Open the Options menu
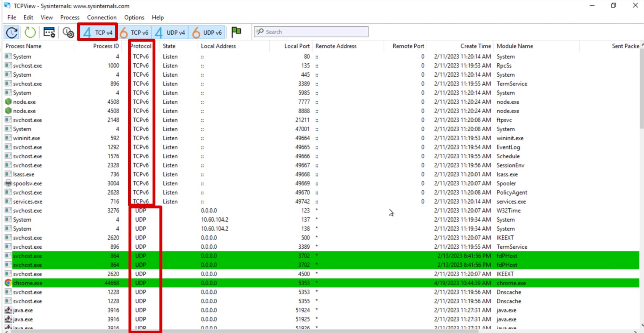 (x=134, y=18)
